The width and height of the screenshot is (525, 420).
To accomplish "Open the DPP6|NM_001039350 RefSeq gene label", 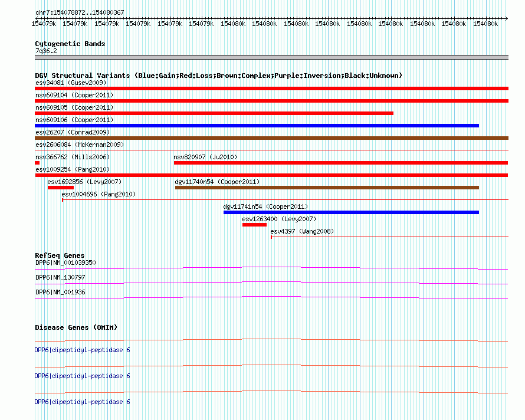I will coord(65,262).
